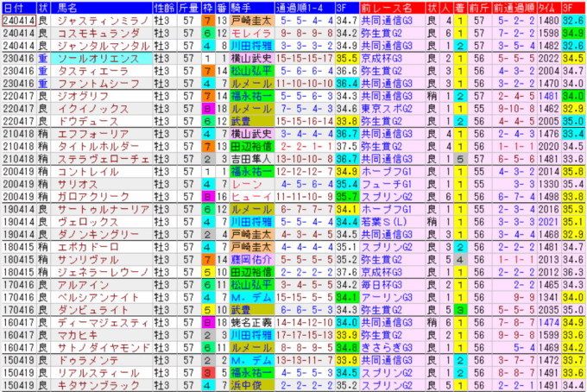Screen dimensions: 587x392
Task: Click jockey ヒューイ in ガロアクリーク row
Action: click(252, 197)
